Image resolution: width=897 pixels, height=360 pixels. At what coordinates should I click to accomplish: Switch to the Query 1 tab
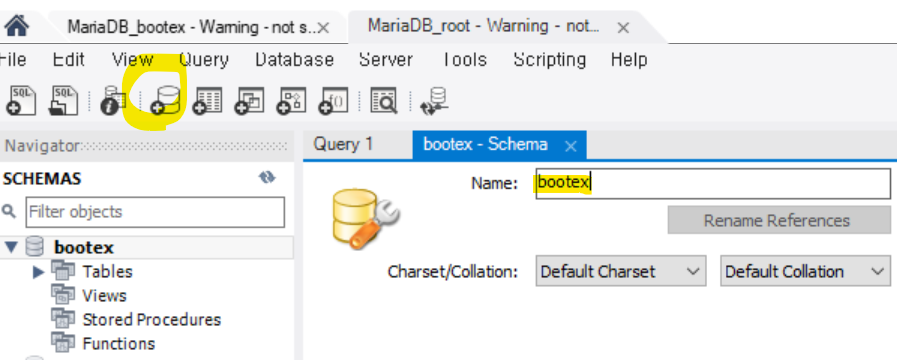pos(343,144)
